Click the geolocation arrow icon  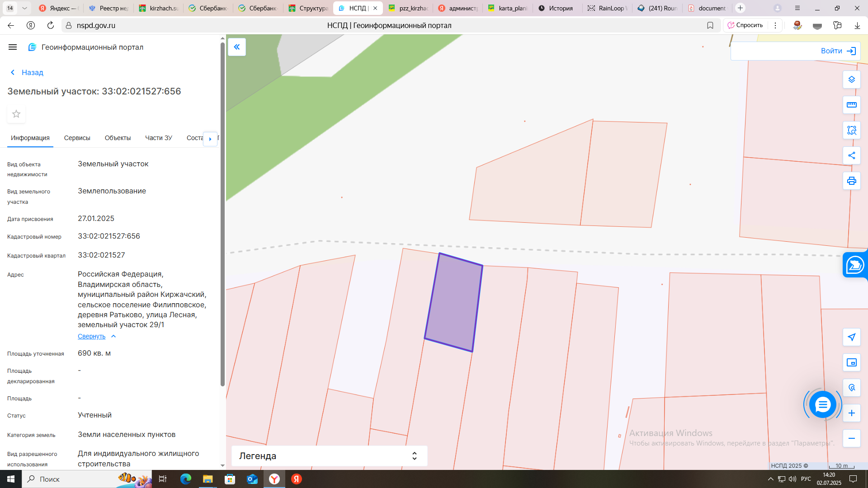(851, 337)
